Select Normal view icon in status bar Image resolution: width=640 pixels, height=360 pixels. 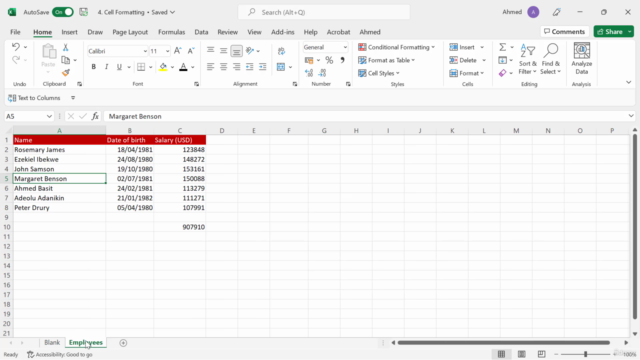501,354
